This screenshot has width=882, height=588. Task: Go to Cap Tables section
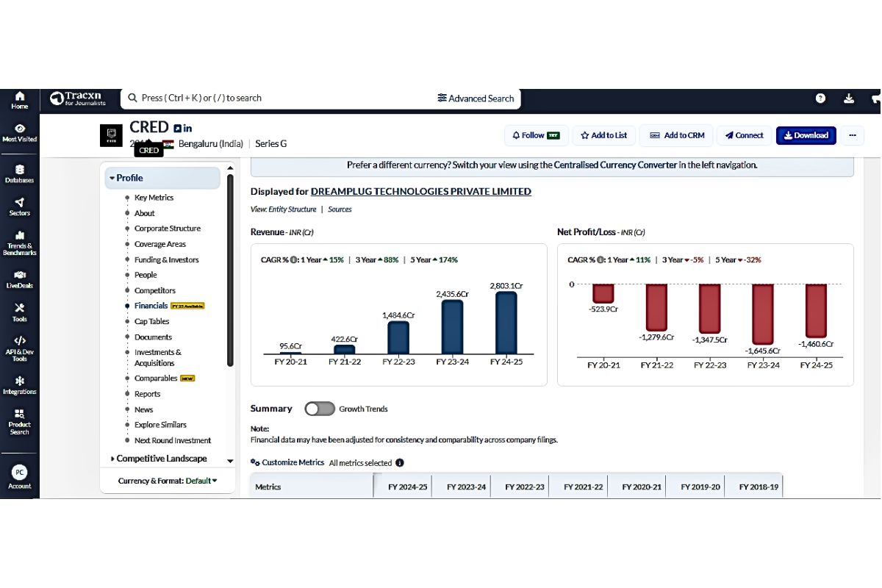[x=151, y=321]
